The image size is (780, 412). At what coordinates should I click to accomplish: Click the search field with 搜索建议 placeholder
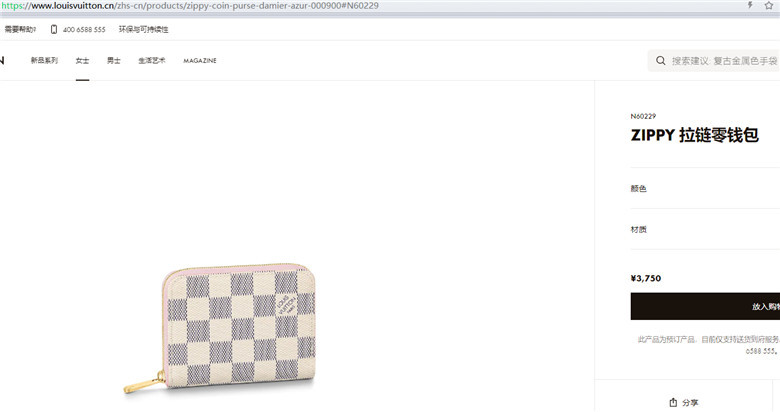click(x=713, y=61)
